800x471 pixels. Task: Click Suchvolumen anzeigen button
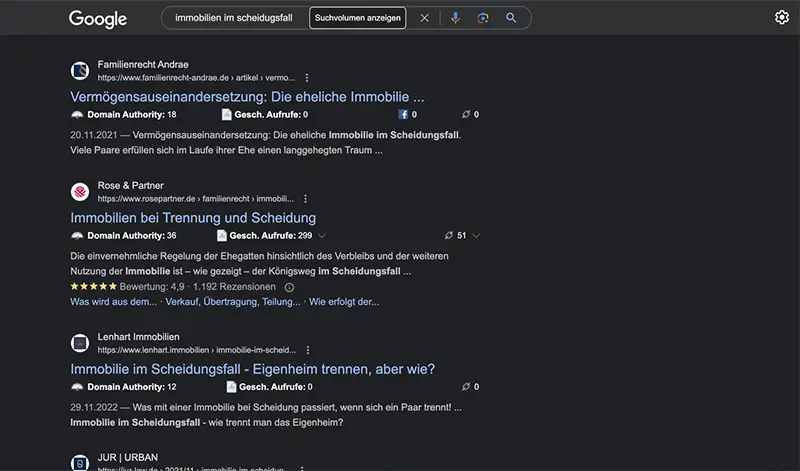point(358,18)
